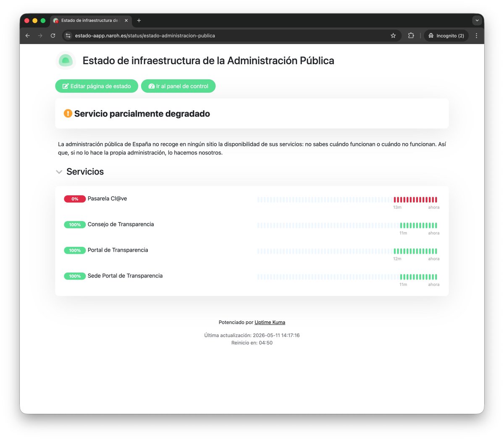Click the macOS yellow minimize window button
This screenshot has height=440, width=504.
(35, 20)
